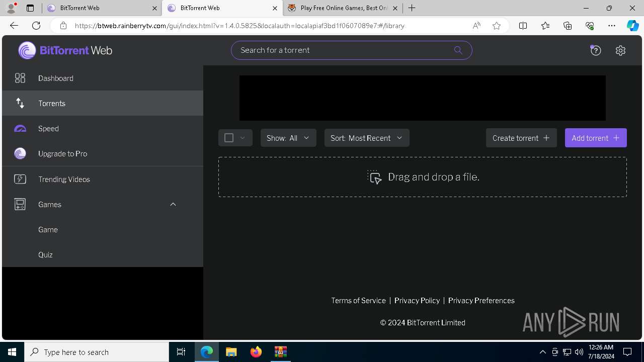Close the Play Free Online Games tab
The height and width of the screenshot is (362, 644).
(x=395, y=8)
